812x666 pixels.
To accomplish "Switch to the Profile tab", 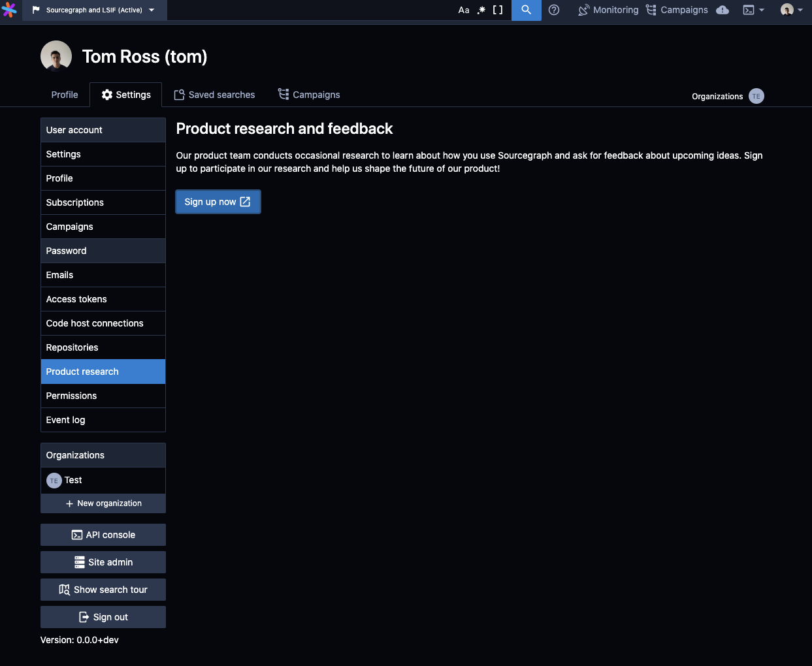I will point(65,95).
